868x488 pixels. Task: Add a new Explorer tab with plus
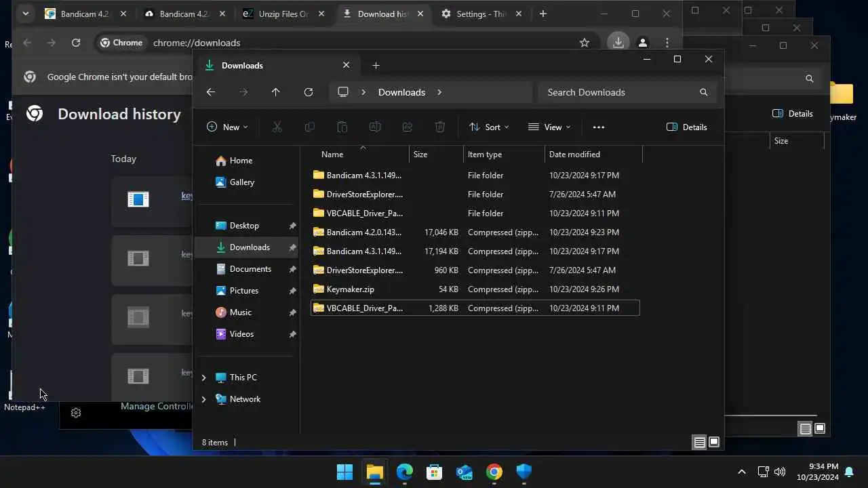coord(376,65)
